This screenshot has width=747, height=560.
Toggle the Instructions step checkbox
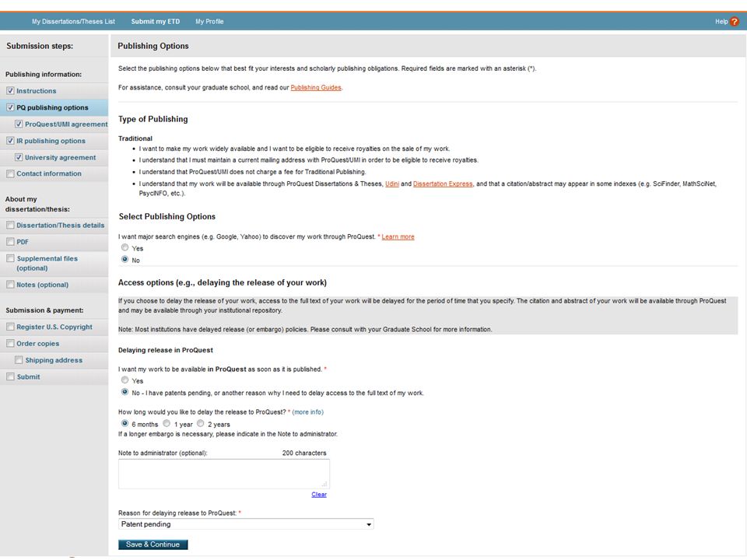[10, 90]
